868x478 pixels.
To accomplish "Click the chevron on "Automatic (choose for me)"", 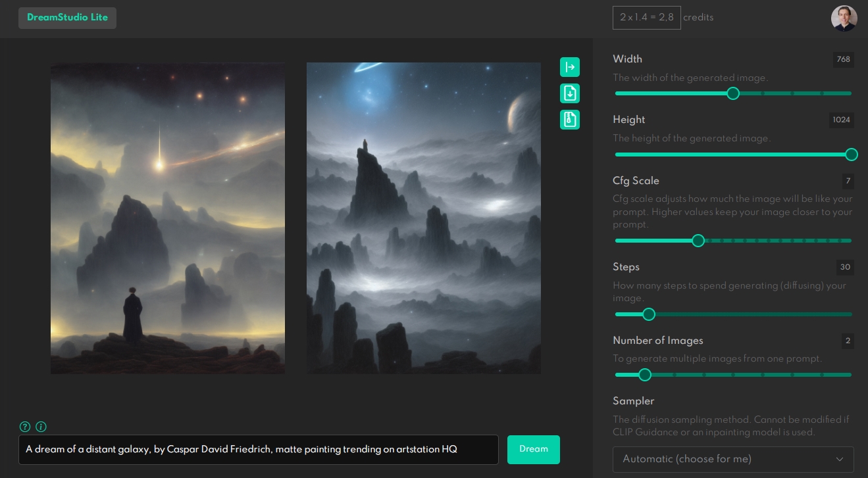I will click(840, 459).
